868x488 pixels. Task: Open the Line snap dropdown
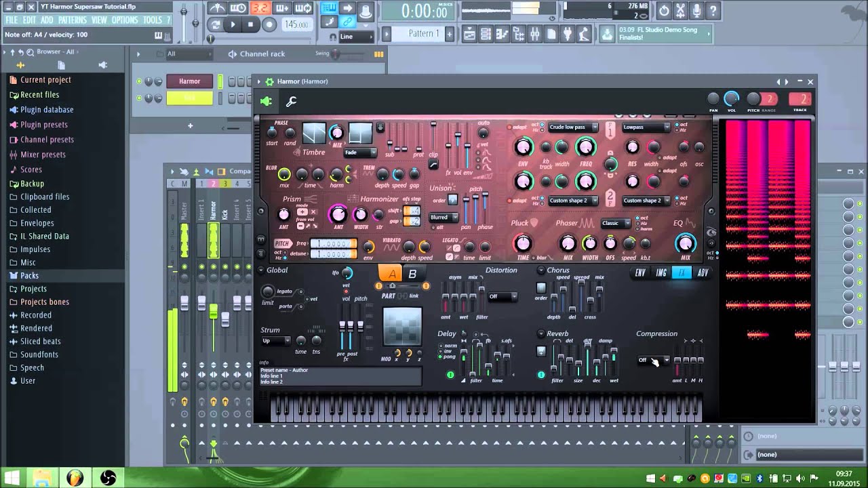point(355,37)
